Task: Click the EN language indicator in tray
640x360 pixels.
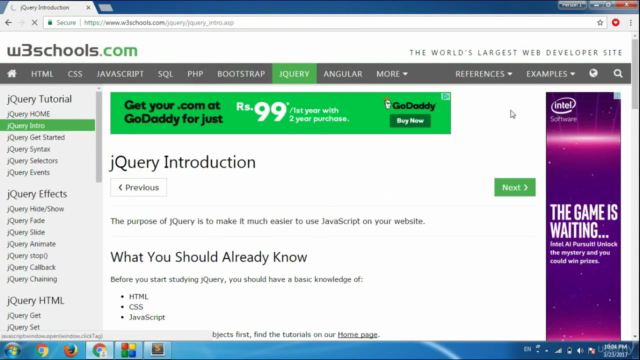Action: click(x=527, y=349)
